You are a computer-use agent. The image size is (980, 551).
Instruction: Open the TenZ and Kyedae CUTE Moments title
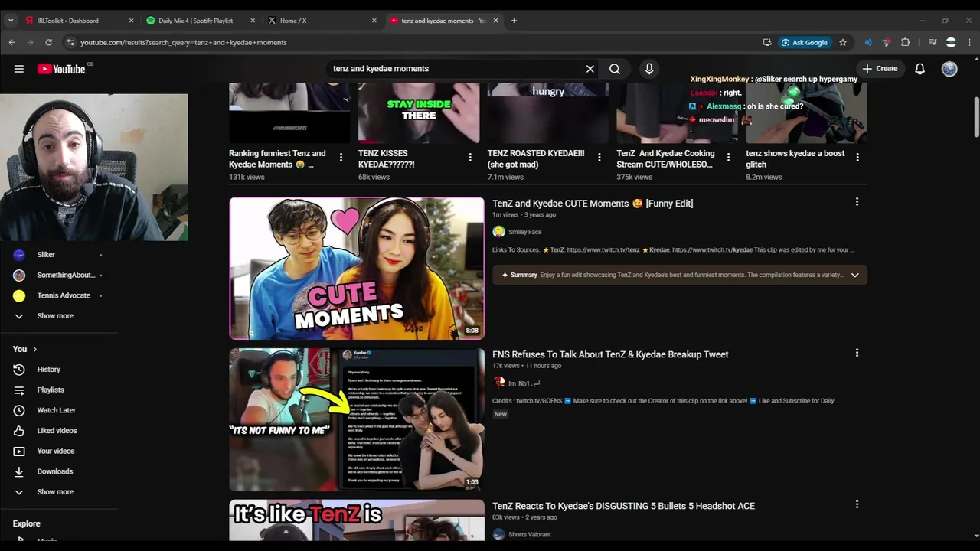pyautogui.click(x=593, y=204)
